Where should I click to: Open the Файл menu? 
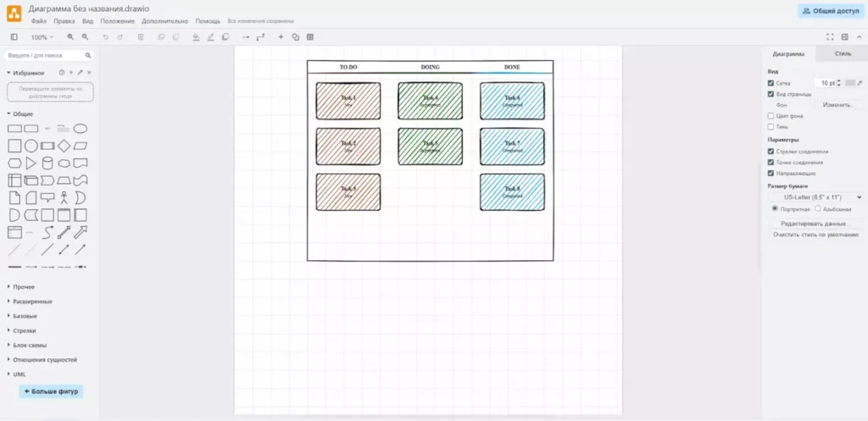click(x=39, y=21)
